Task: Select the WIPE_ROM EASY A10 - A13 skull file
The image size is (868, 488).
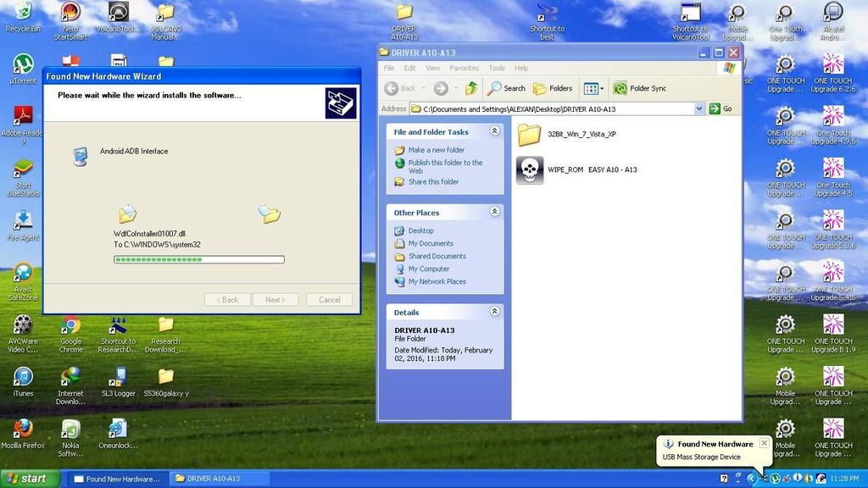Action: tap(530, 169)
